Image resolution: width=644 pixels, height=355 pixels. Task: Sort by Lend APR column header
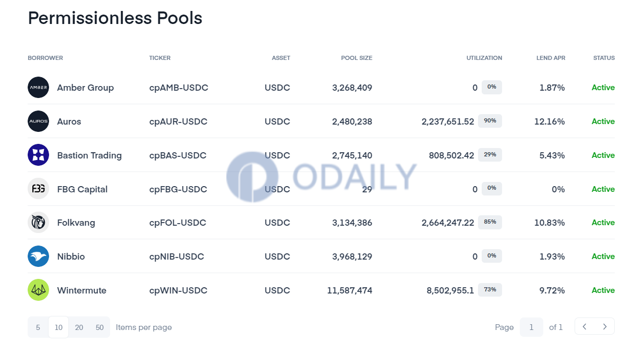[551, 58]
